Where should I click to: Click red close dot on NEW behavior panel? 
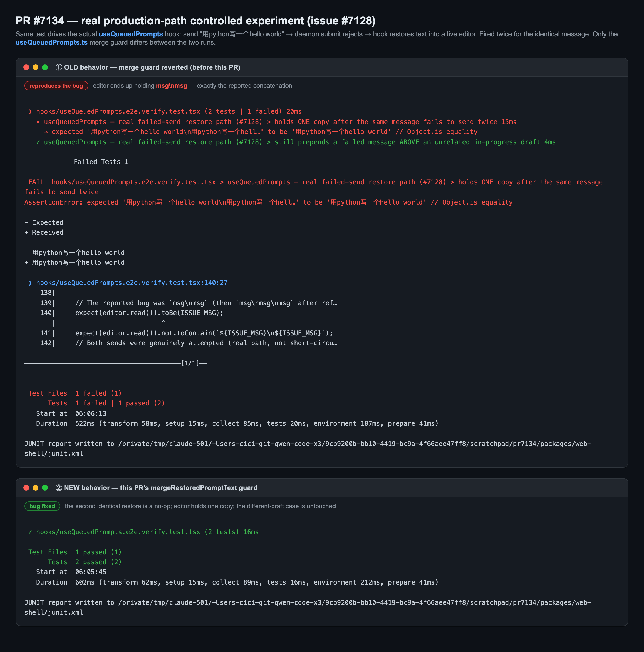(26, 488)
